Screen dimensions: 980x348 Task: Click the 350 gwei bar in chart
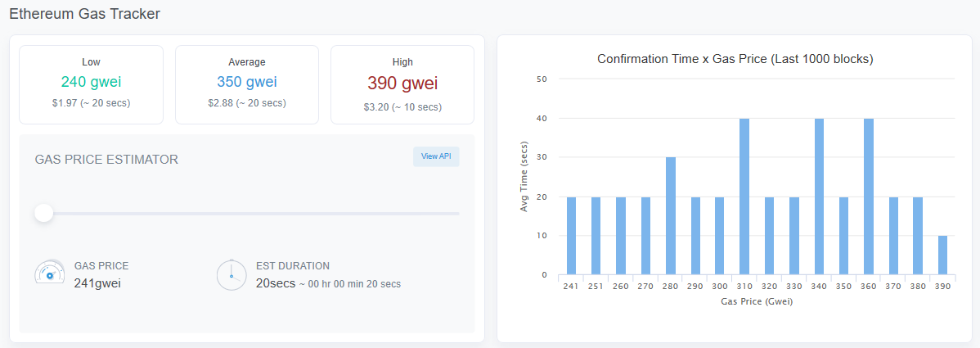pyautogui.click(x=843, y=236)
